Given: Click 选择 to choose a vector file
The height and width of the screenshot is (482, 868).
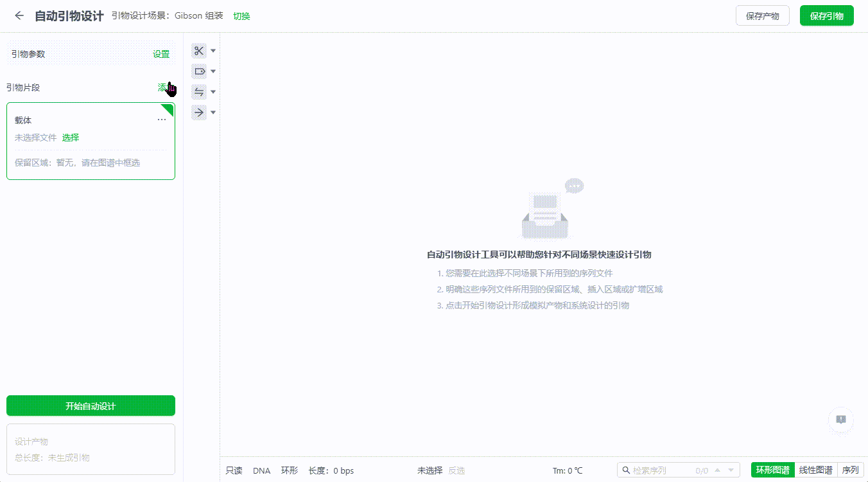Looking at the screenshot, I should pos(70,137).
